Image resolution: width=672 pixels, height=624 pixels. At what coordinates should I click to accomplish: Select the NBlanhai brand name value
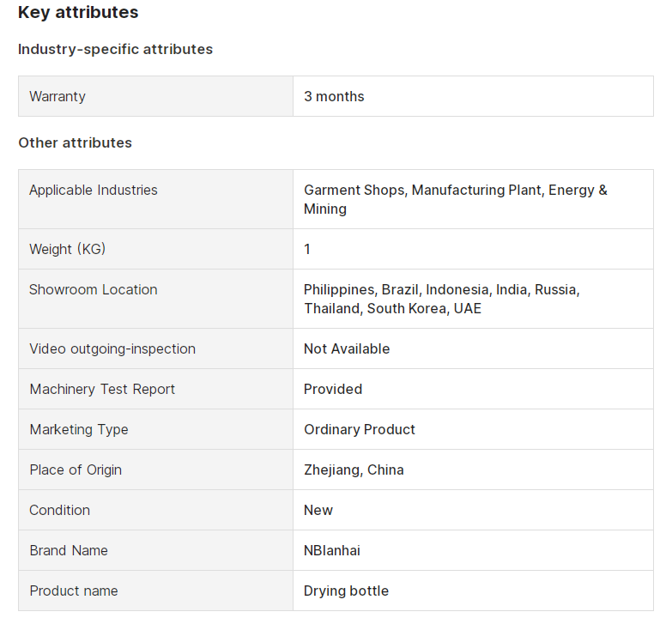332,550
